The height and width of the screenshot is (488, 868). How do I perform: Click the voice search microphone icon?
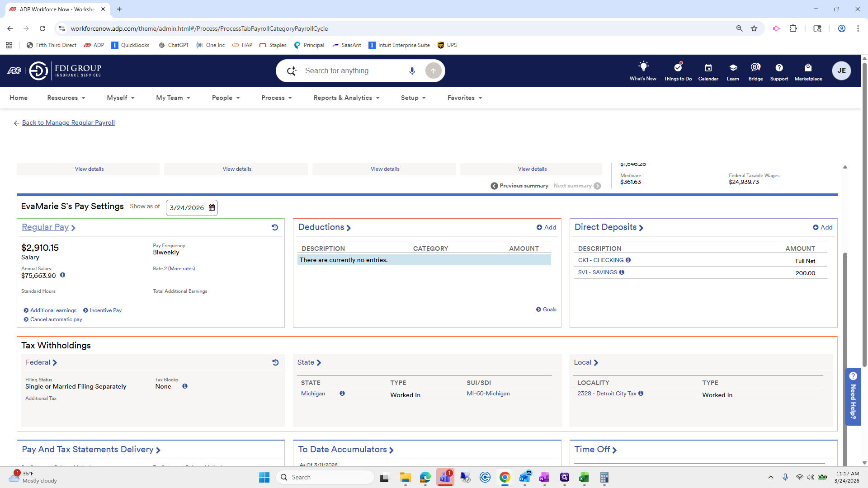tap(412, 71)
